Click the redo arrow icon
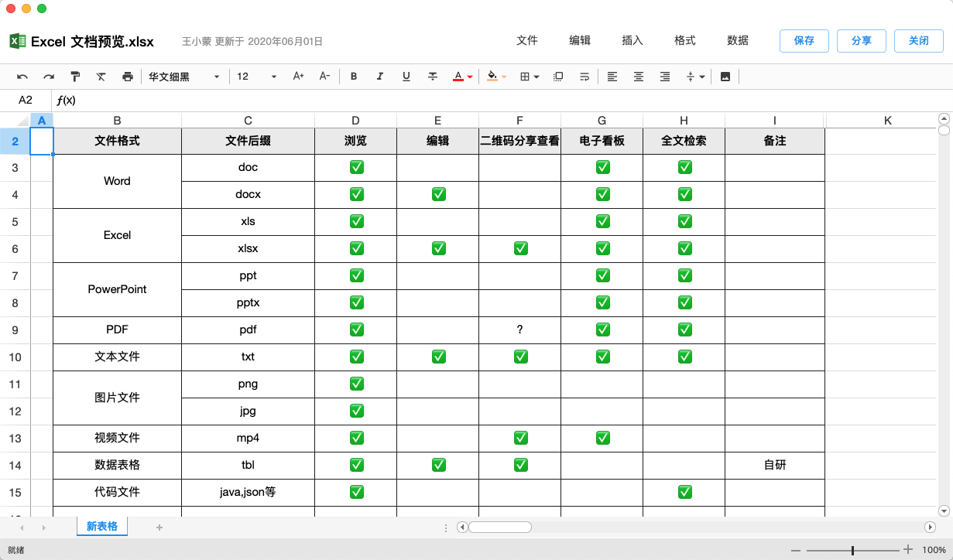Image resolution: width=953 pixels, height=560 pixels. (x=49, y=77)
